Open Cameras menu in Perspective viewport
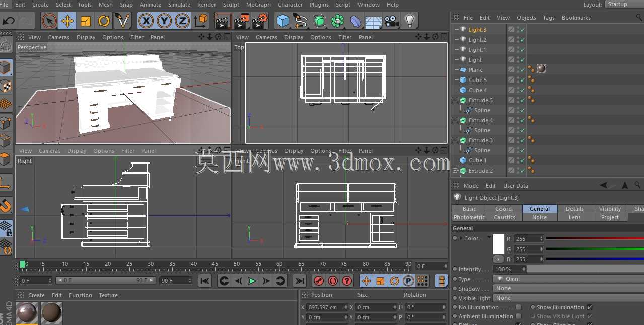Viewport: 644px width, 325px height. click(59, 37)
